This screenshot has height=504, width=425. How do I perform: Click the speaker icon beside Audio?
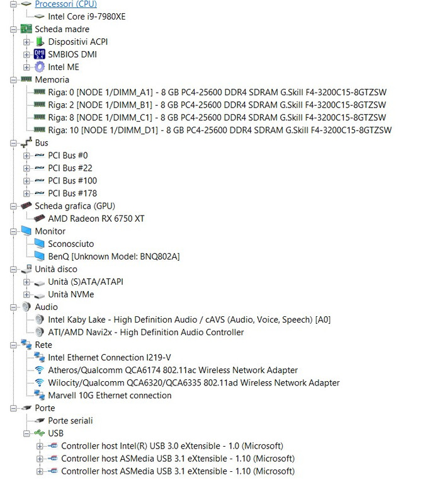coord(26,307)
